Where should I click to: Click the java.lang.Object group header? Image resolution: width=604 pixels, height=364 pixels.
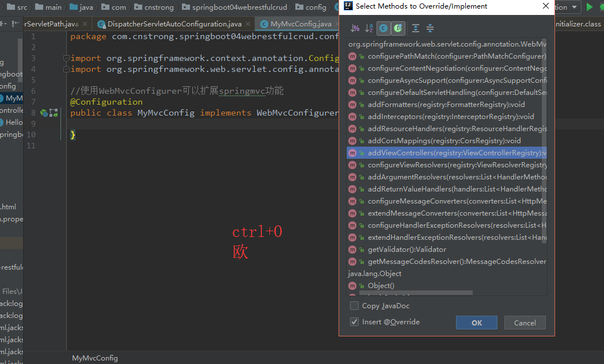pyautogui.click(x=374, y=274)
